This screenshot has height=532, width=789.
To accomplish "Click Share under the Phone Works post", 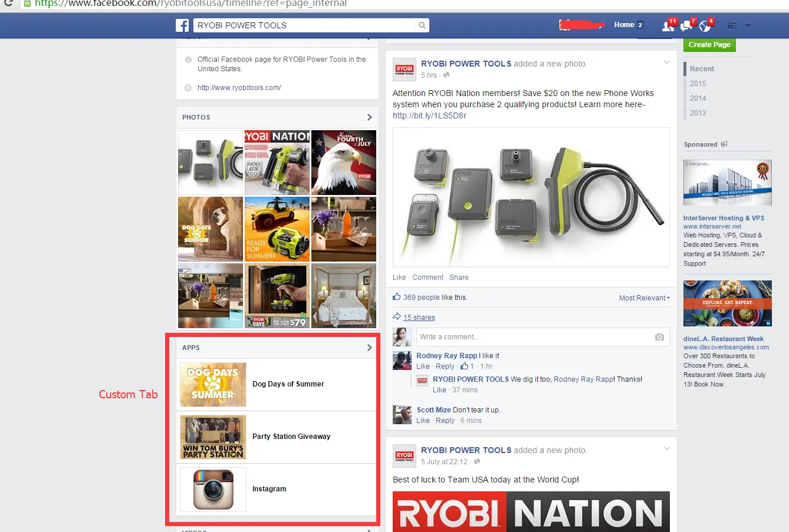I will 459,277.
